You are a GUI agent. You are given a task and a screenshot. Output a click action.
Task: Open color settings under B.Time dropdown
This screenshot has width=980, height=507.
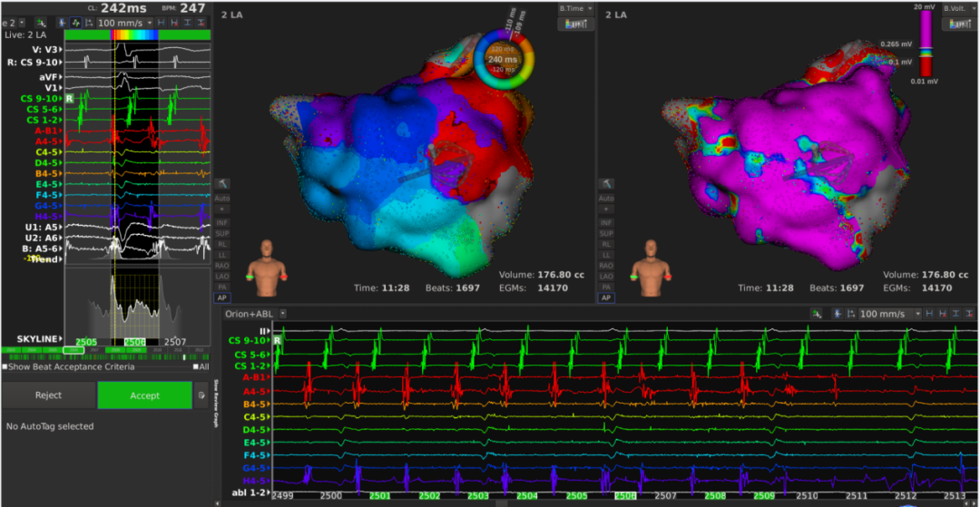coord(575,24)
